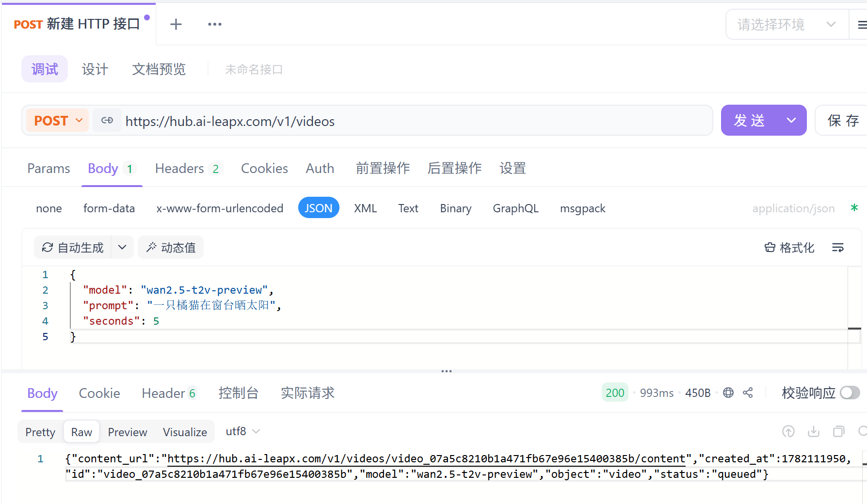Open the 控制台 console tab
This screenshot has height=504, width=867.
pyautogui.click(x=239, y=393)
